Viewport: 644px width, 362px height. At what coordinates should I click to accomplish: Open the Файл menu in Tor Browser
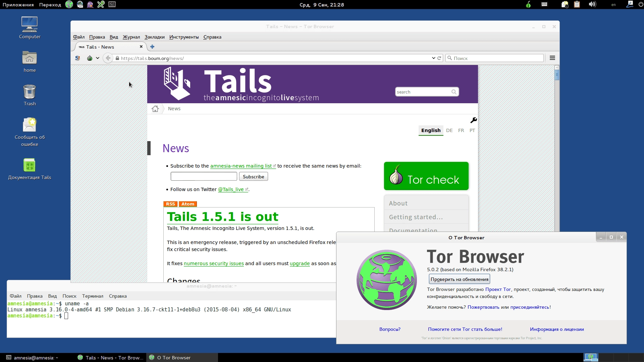tap(79, 37)
